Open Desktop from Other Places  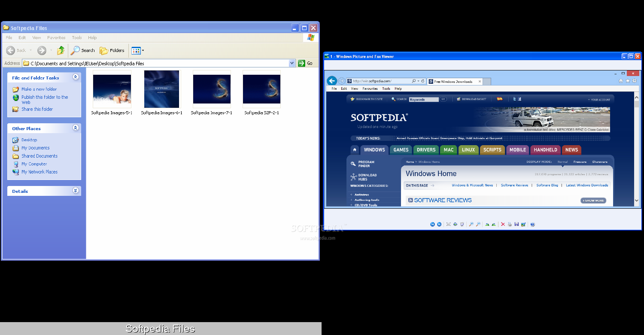tap(29, 140)
